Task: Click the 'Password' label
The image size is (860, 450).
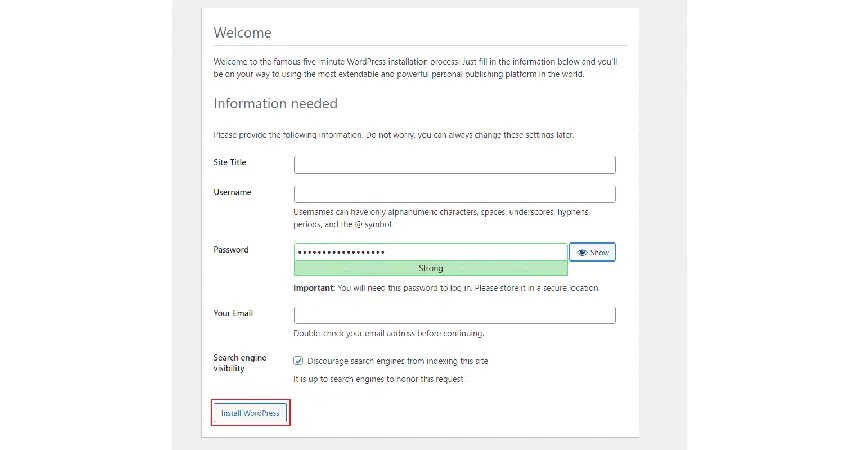Action: pyautogui.click(x=231, y=250)
